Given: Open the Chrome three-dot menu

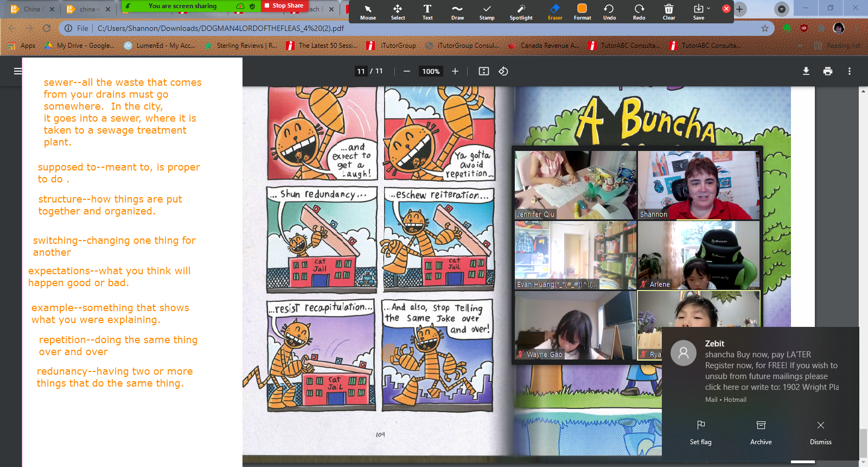Looking at the screenshot, I should pyautogui.click(x=857, y=28).
